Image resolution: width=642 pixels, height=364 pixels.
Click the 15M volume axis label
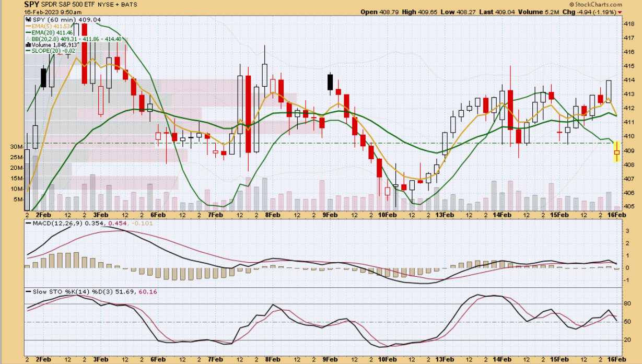click(x=17, y=179)
